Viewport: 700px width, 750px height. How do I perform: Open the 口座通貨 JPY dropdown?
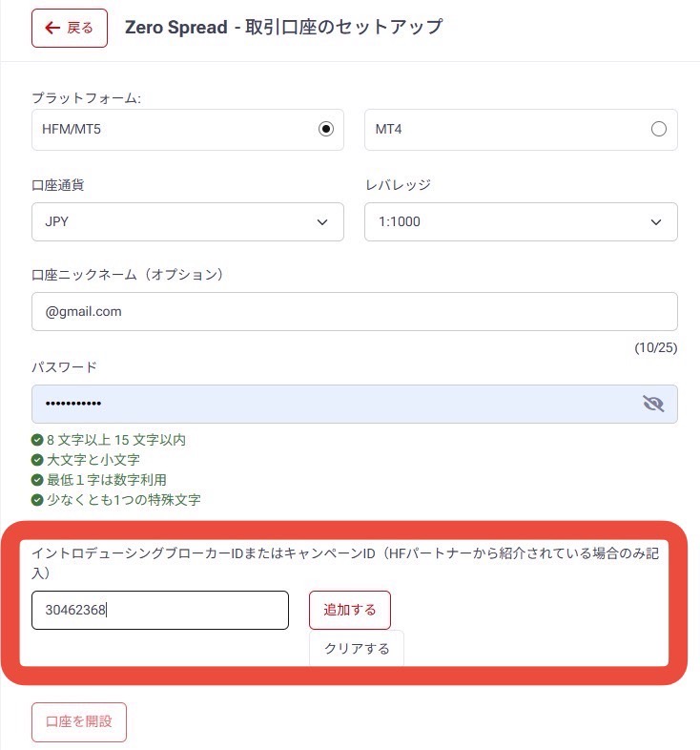pos(187,221)
